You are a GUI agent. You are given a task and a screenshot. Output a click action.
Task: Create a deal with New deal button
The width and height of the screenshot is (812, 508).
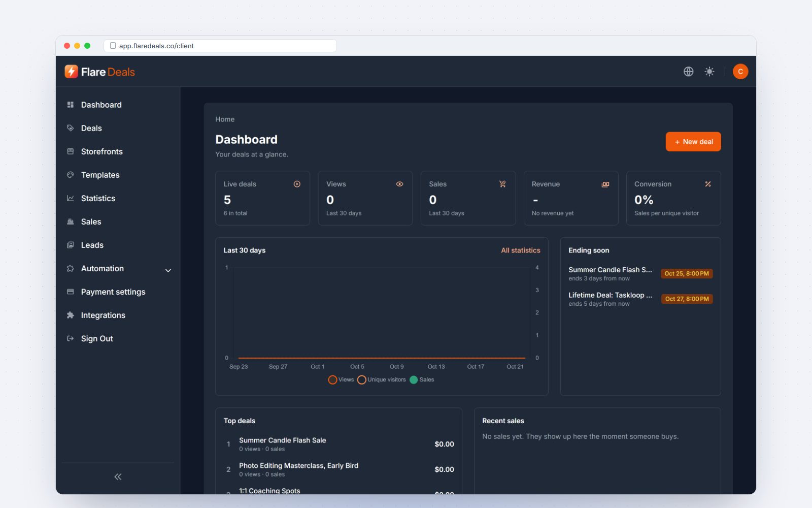tap(693, 142)
